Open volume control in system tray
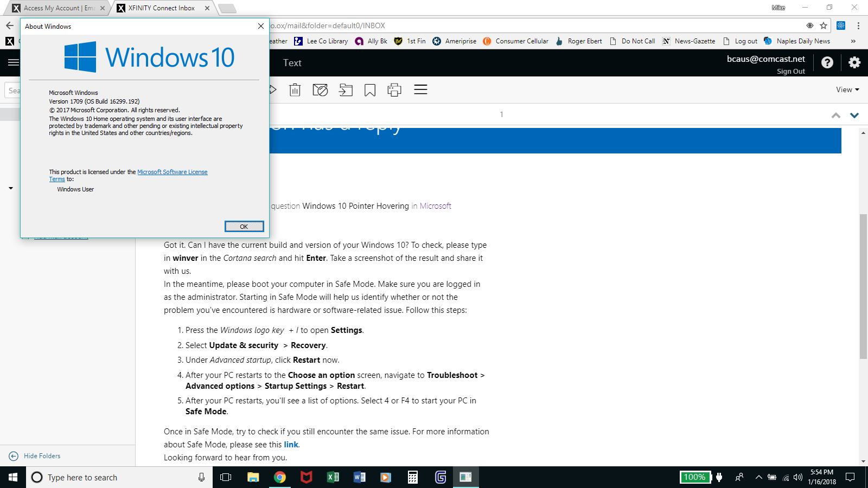This screenshot has height=488, width=868. coord(798,477)
